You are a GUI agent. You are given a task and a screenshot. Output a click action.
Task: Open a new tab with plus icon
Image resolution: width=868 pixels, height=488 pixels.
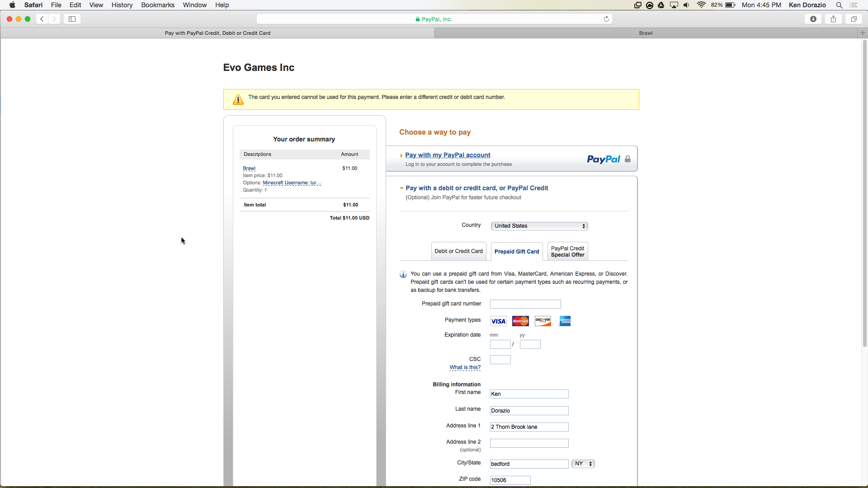tap(863, 33)
